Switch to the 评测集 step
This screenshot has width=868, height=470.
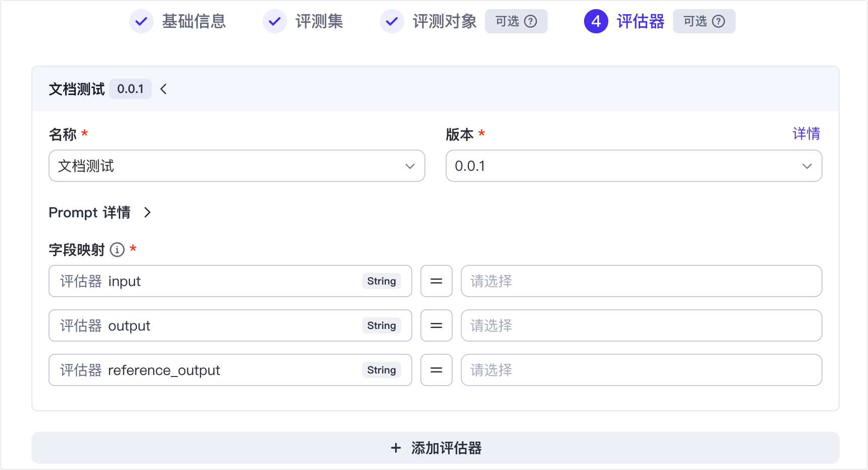[319, 21]
